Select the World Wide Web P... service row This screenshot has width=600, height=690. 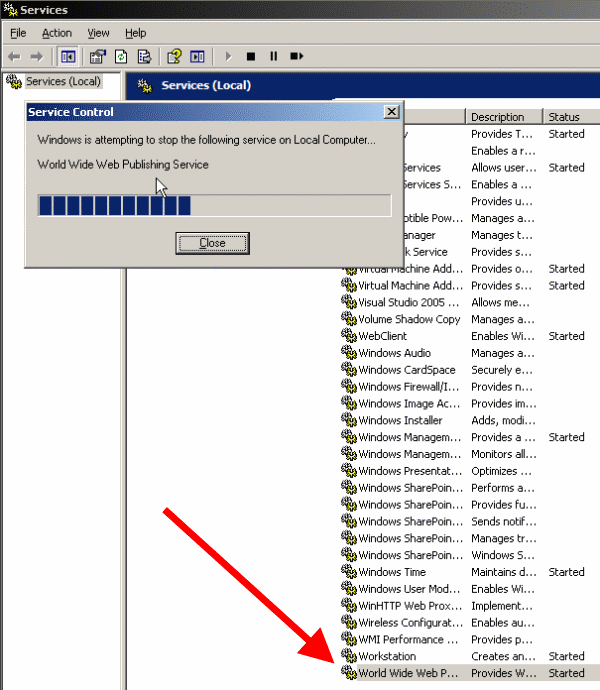pos(470,673)
